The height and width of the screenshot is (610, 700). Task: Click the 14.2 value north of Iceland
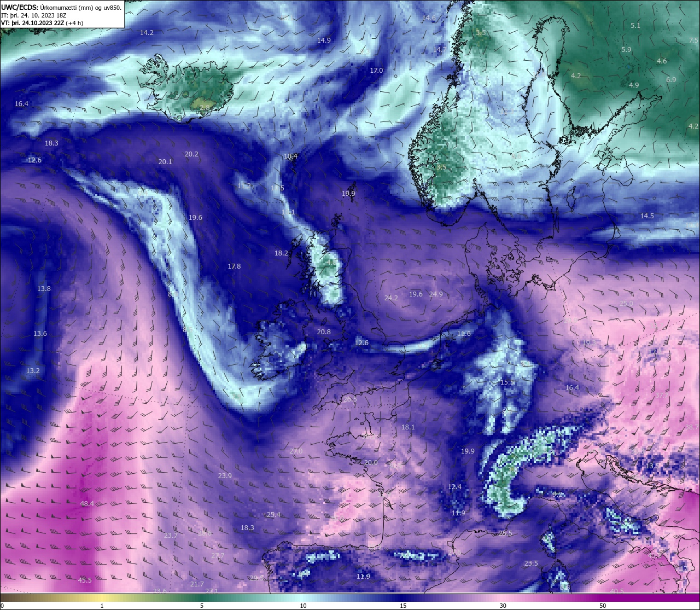coord(147,33)
